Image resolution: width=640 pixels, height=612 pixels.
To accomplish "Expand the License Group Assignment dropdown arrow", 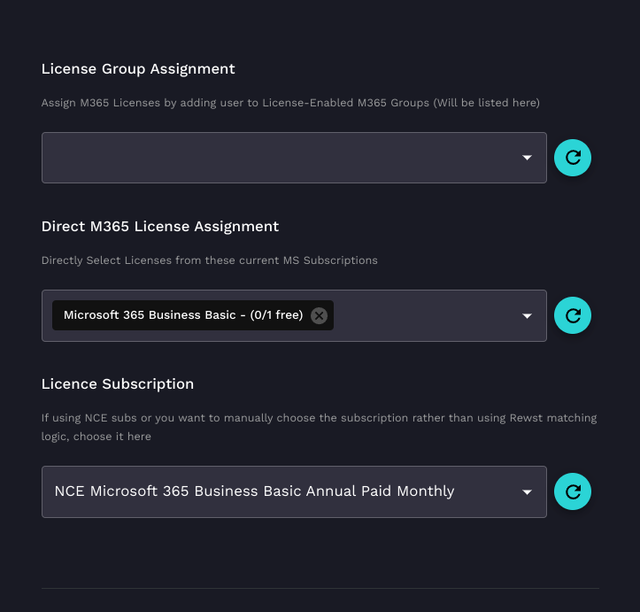I will click(527, 158).
